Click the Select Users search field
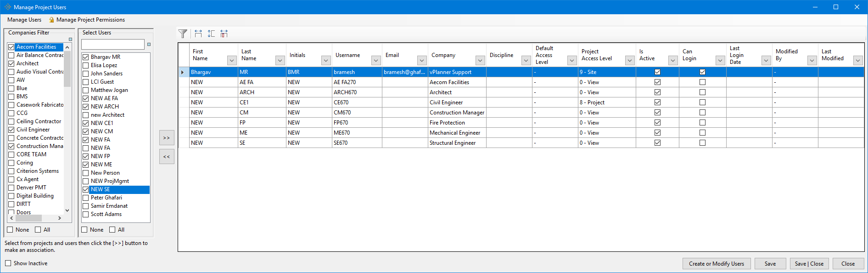 [113, 44]
